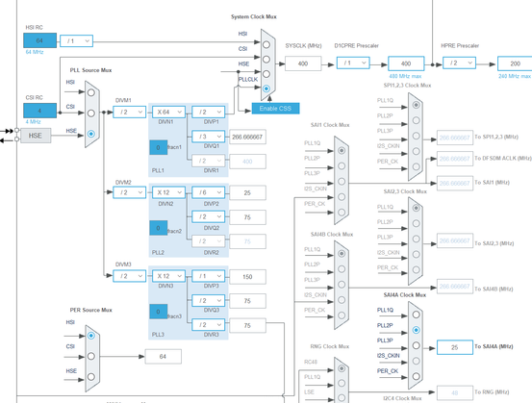Click the Enable CSS button
This screenshot has height=403, width=532.
(x=275, y=109)
